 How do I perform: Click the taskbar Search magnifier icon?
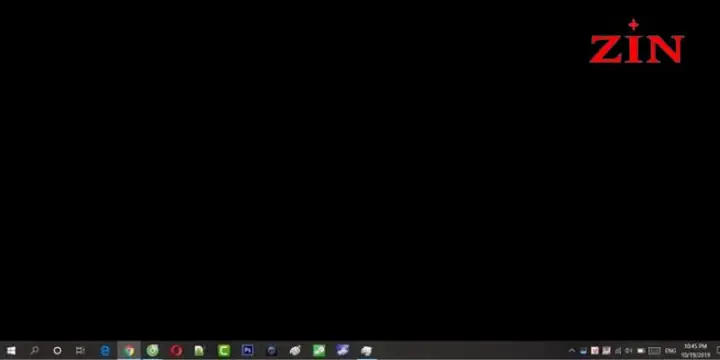click(34, 351)
